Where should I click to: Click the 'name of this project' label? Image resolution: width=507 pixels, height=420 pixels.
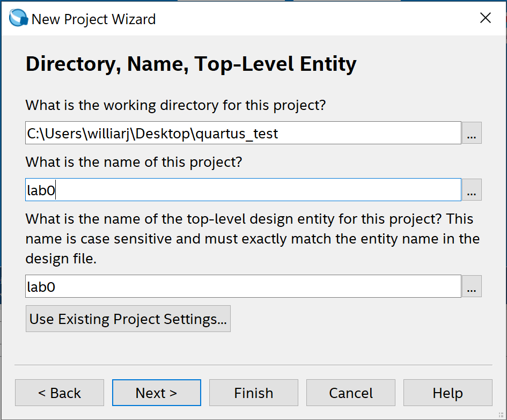pos(134,161)
